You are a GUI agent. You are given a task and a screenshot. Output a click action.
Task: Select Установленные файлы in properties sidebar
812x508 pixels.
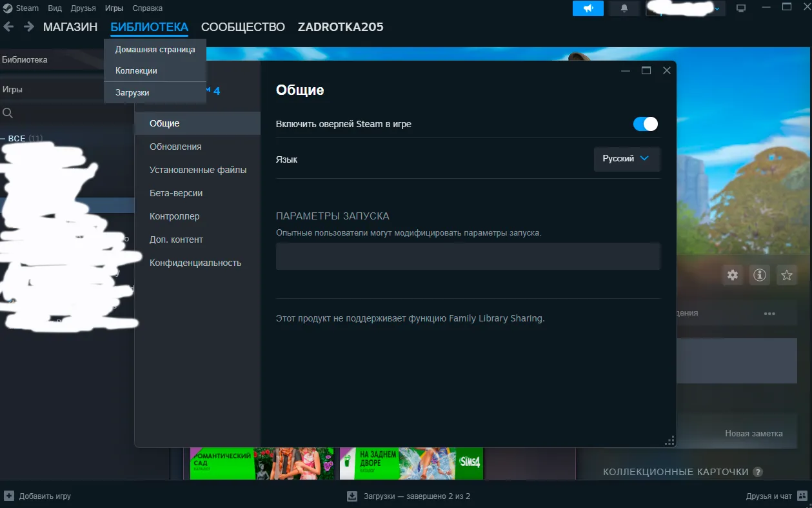click(x=197, y=170)
